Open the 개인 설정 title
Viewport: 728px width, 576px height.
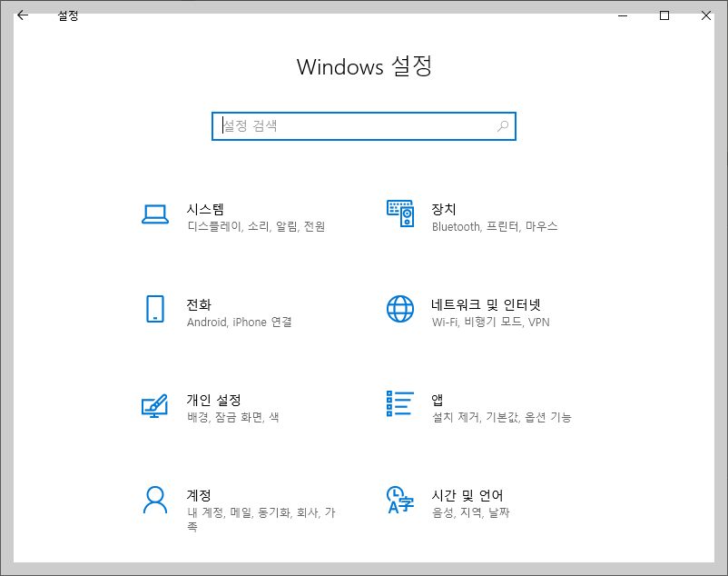point(214,400)
